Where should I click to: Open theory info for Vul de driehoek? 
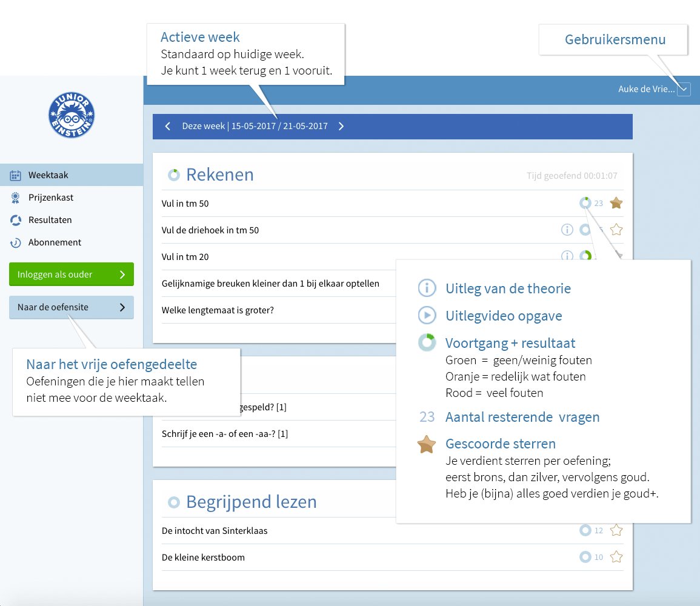(567, 230)
